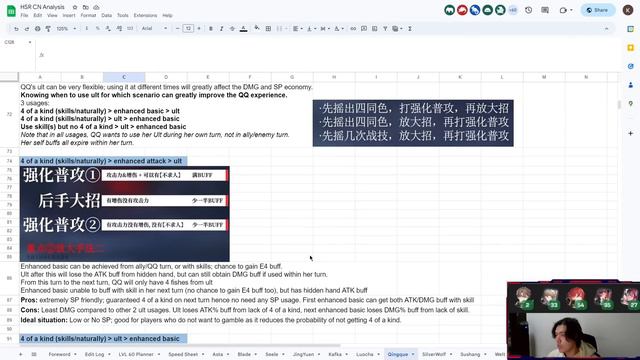Apply strikethrough formatting
Screen dimensions: 640x360
click(x=232, y=29)
